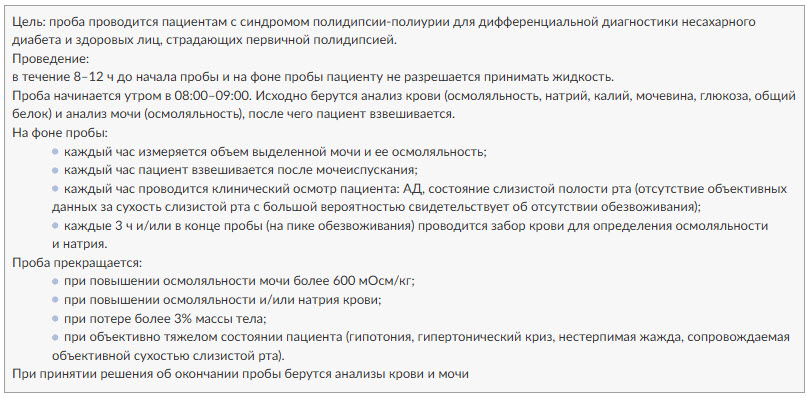
Task: Click the 'На фоне пробы:' heading
Action: point(60,133)
